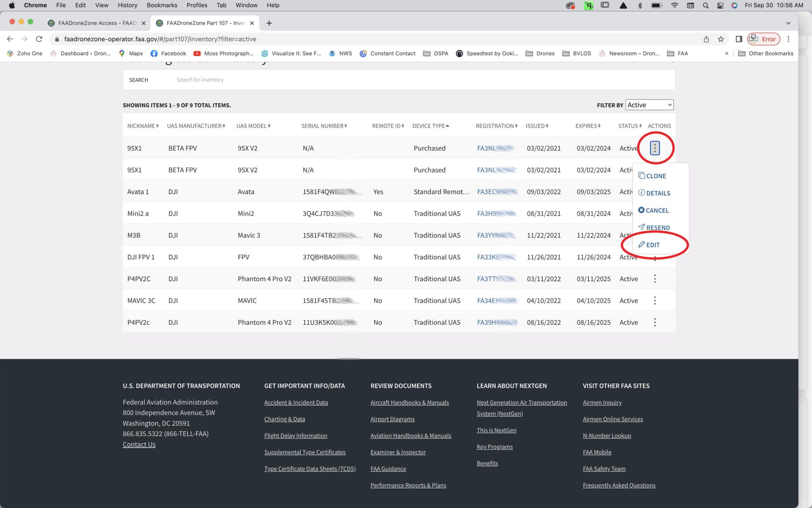812x508 pixels.
Task: Open the Zoho One bookmark
Action: [25, 53]
